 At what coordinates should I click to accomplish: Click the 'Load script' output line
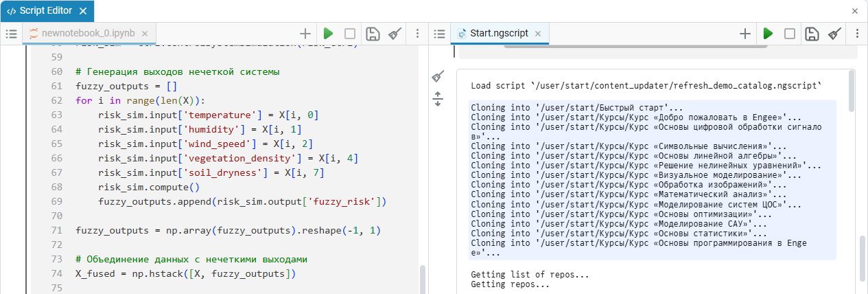[x=646, y=86]
